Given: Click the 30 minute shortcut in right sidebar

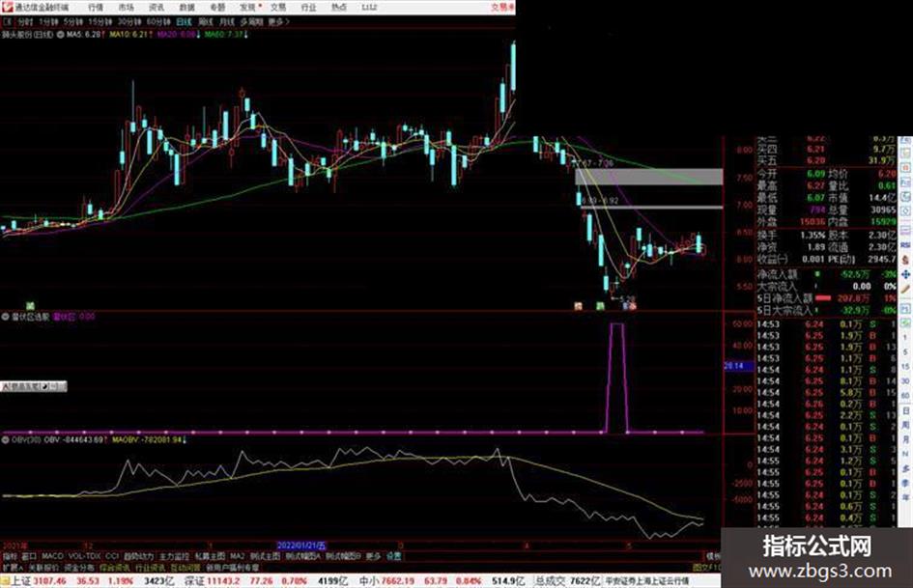Looking at the screenshot, I should click(905, 380).
